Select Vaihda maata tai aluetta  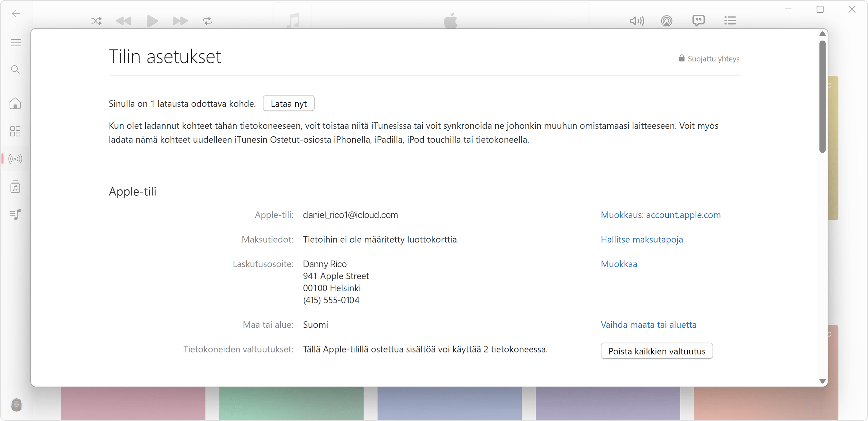click(x=649, y=324)
